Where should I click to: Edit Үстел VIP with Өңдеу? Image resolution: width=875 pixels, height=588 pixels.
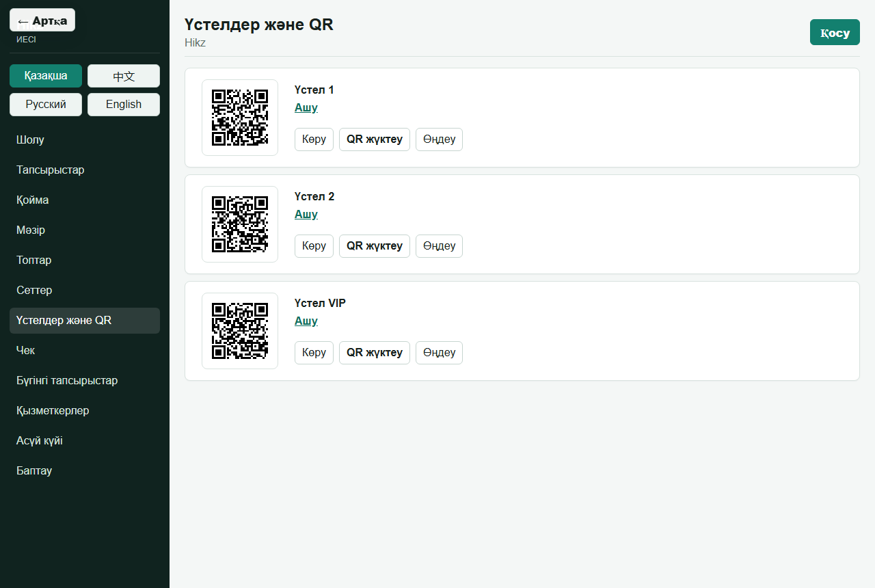pyautogui.click(x=439, y=353)
